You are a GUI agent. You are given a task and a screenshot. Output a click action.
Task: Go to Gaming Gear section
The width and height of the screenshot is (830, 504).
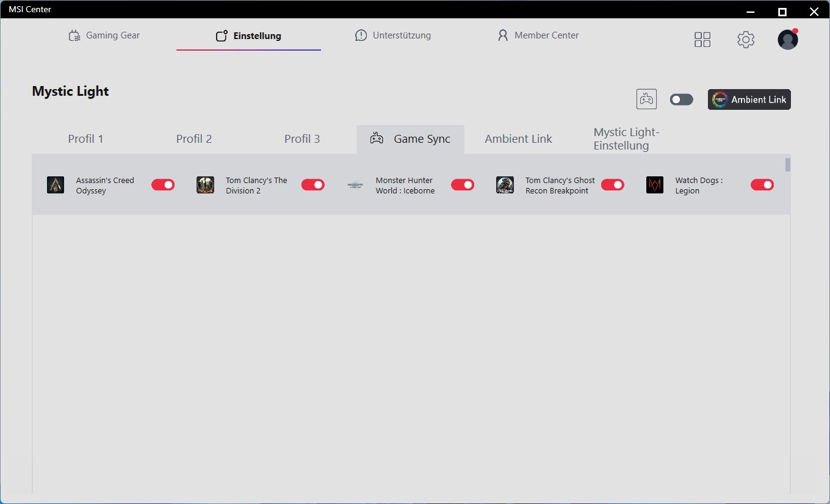[x=104, y=35]
